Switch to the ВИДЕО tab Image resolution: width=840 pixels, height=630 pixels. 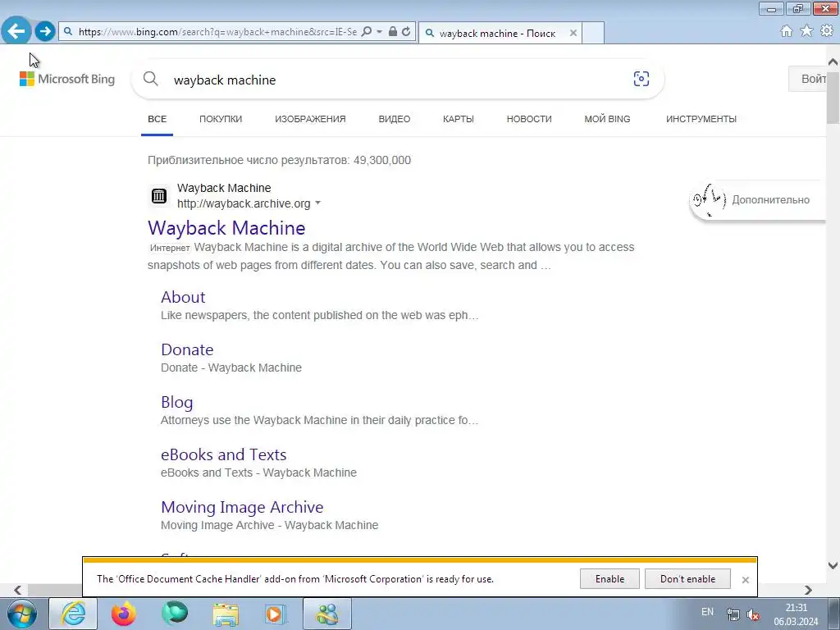click(x=395, y=119)
